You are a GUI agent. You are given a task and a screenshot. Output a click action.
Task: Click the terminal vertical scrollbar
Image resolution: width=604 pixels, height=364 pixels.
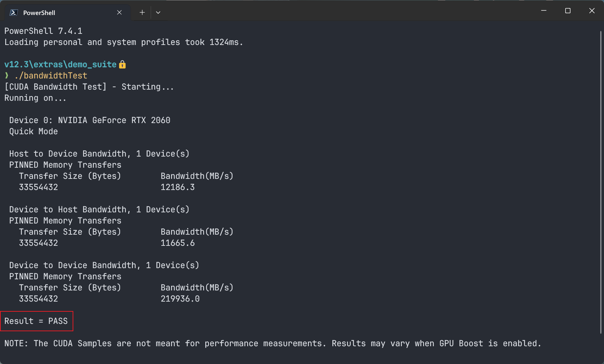point(601,182)
